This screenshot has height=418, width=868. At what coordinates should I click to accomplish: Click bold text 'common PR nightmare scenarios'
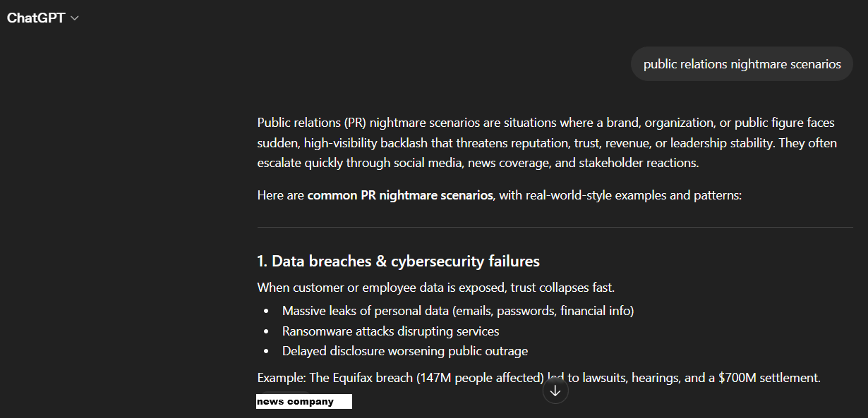pyautogui.click(x=399, y=195)
